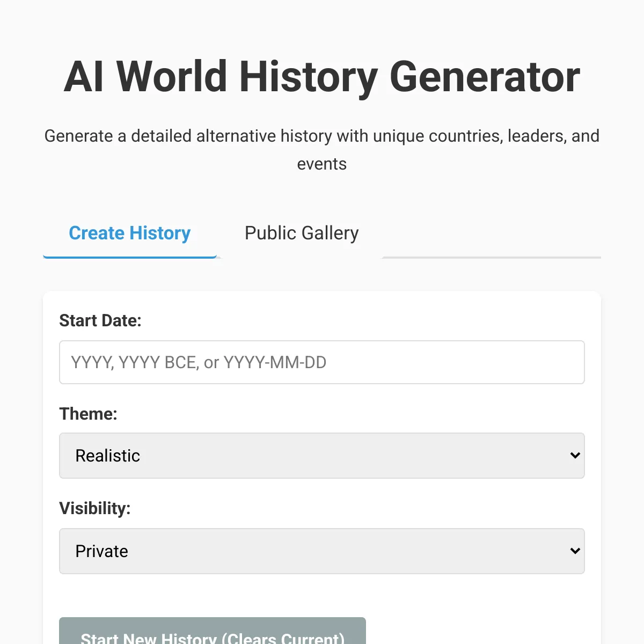The height and width of the screenshot is (644, 644).
Task: Click the "Visibility:" field label
Action: click(95, 508)
